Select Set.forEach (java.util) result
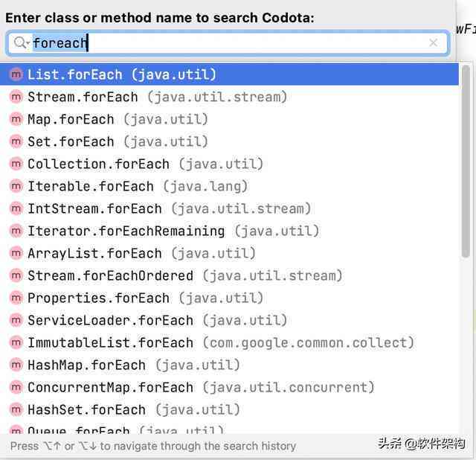 (229, 141)
